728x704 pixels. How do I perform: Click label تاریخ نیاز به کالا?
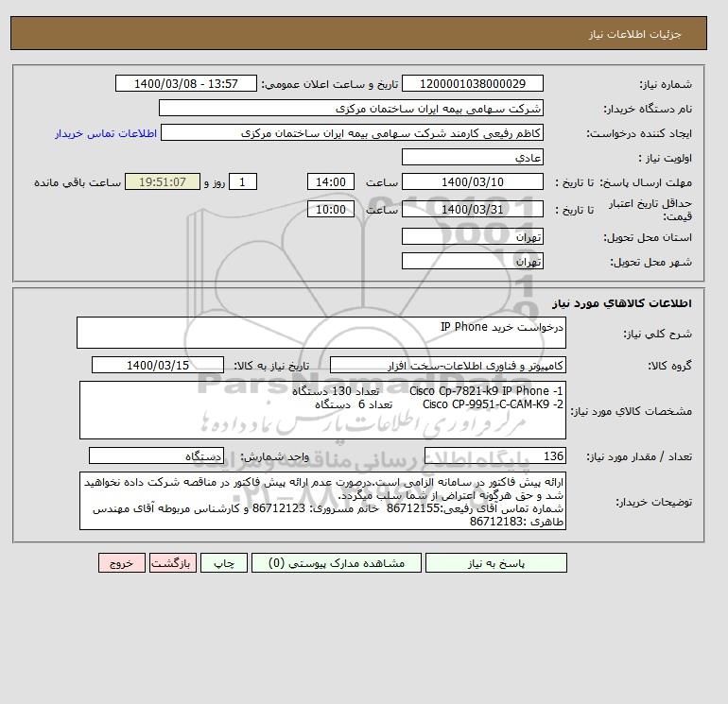click(271, 366)
